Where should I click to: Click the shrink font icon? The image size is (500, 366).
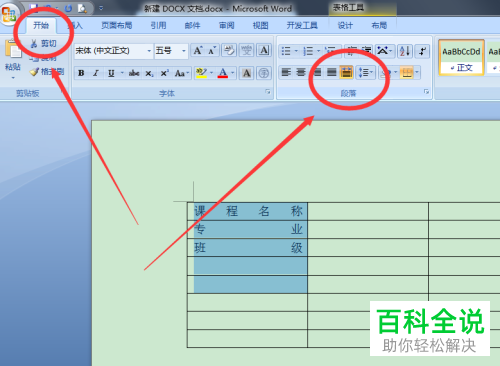pos(212,51)
